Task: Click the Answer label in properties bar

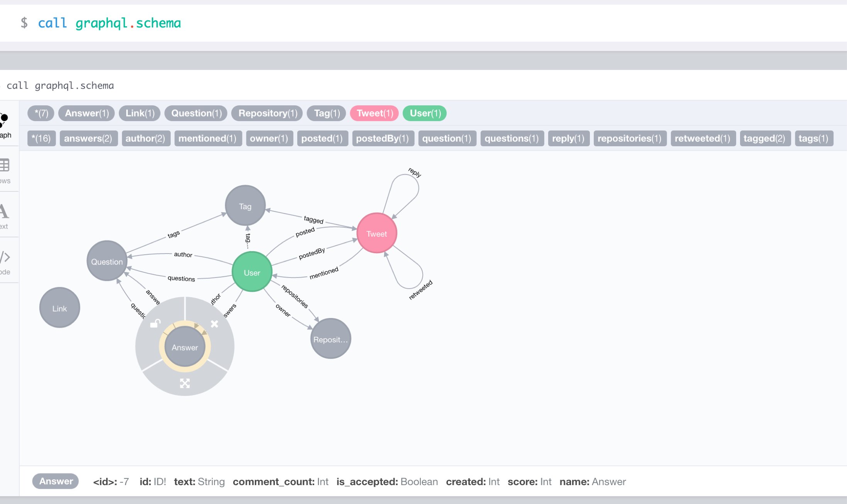Action: (56, 481)
